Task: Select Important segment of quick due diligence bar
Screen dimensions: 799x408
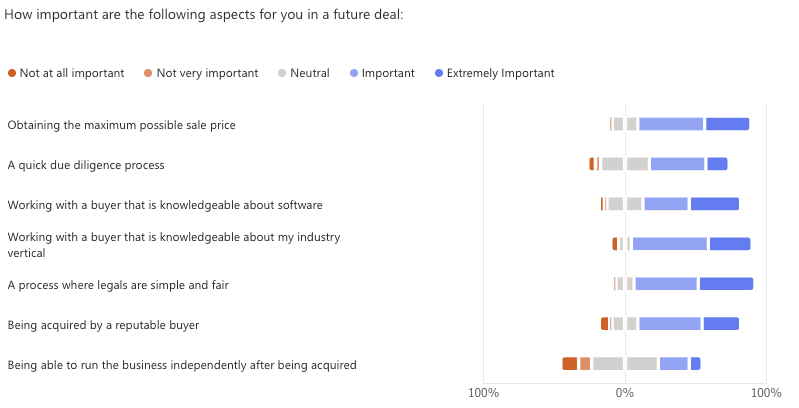Action: coord(677,164)
